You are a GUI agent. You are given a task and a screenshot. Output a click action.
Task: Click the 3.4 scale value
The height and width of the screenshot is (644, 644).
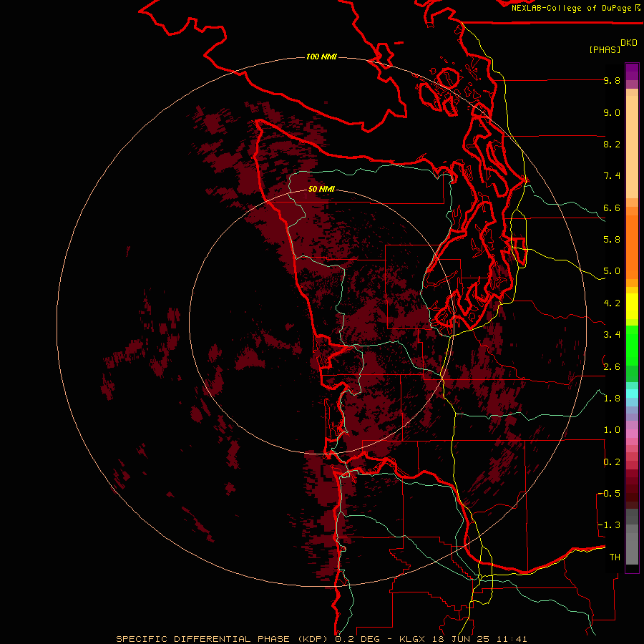612,335
